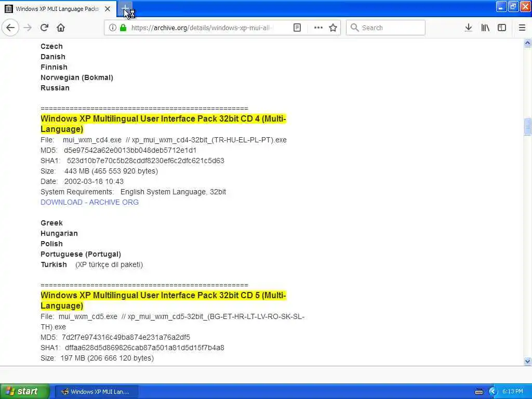This screenshot has width=532, height=399.
Task: Open the downloads panel
Action: tap(469, 28)
